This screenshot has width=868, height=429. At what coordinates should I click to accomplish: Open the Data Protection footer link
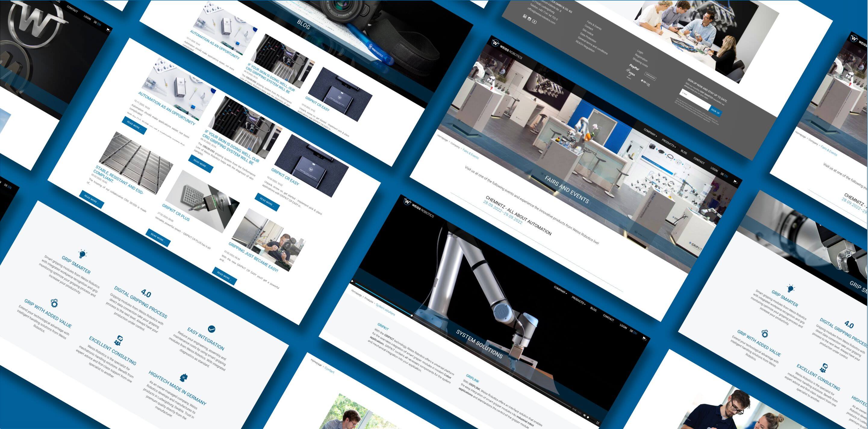(588, 37)
